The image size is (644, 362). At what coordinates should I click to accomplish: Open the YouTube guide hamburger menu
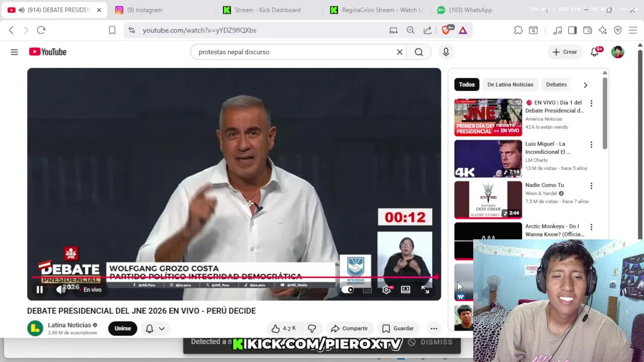14,52
